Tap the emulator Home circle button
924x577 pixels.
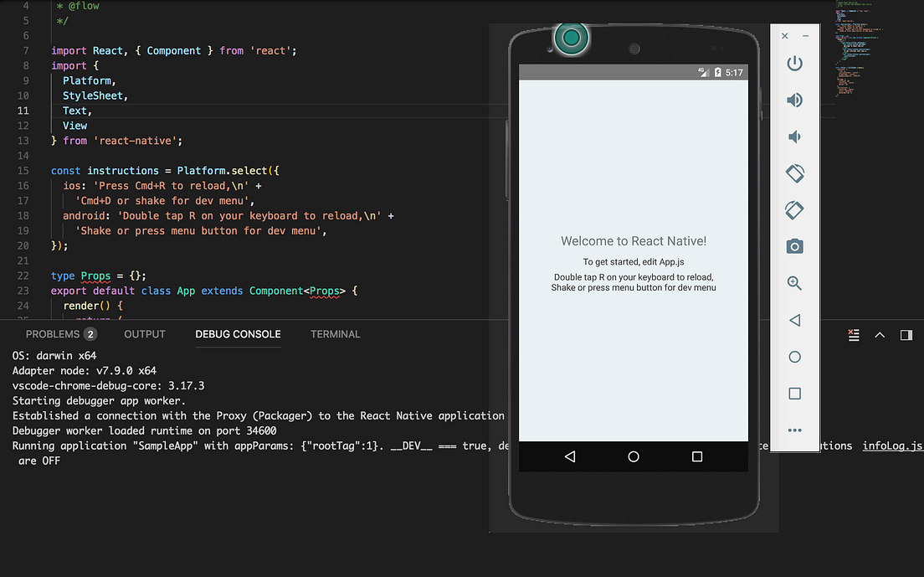[x=634, y=456]
